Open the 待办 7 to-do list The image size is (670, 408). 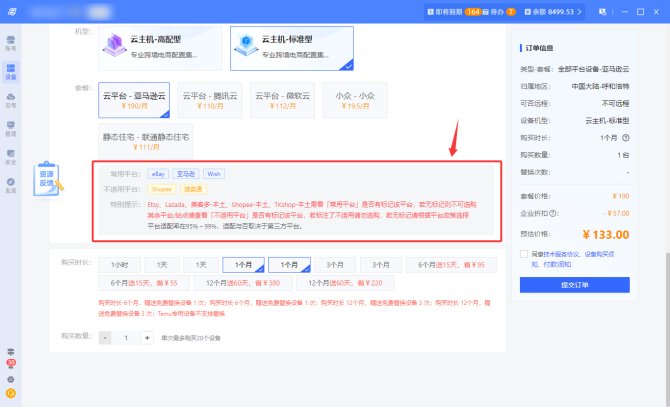pyautogui.click(x=499, y=12)
